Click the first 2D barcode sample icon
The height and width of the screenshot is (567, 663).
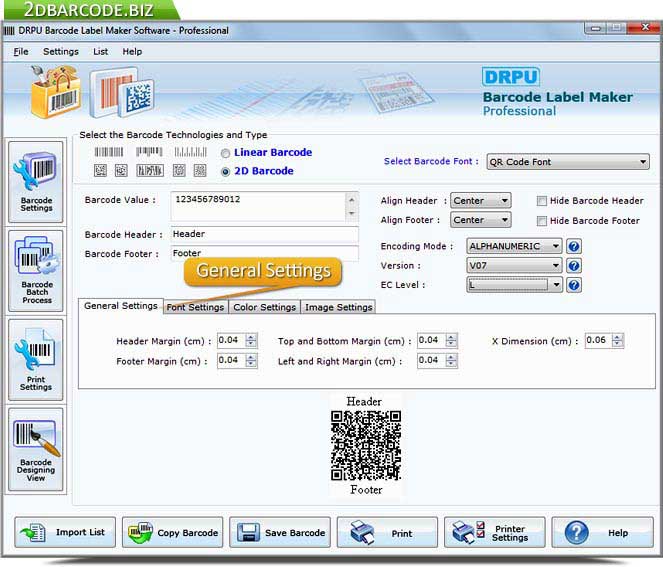(x=101, y=171)
